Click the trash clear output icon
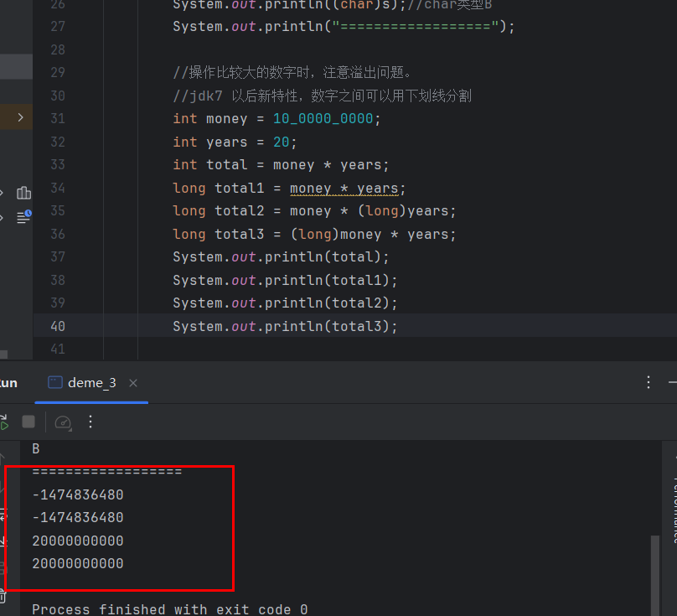The width and height of the screenshot is (677, 616). (3, 597)
